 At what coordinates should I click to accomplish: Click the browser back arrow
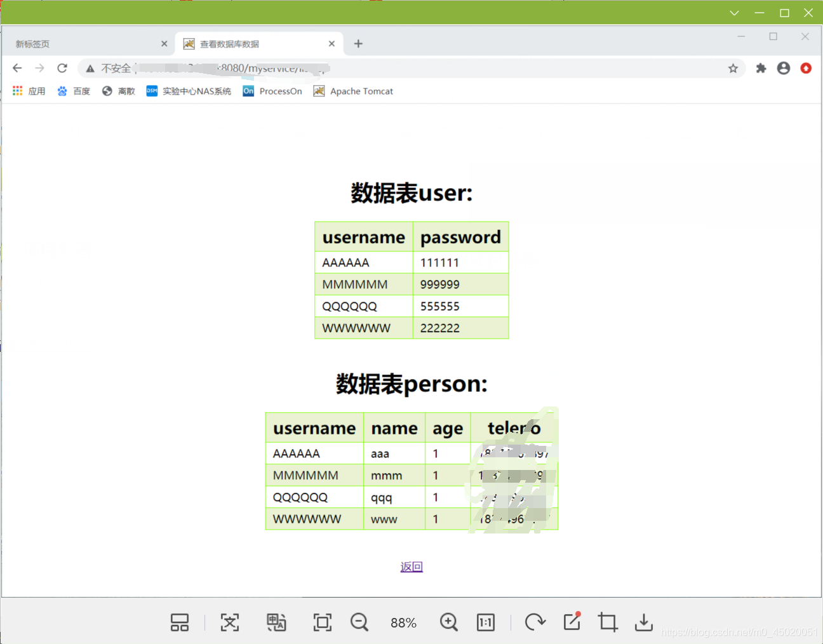point(17,68)
